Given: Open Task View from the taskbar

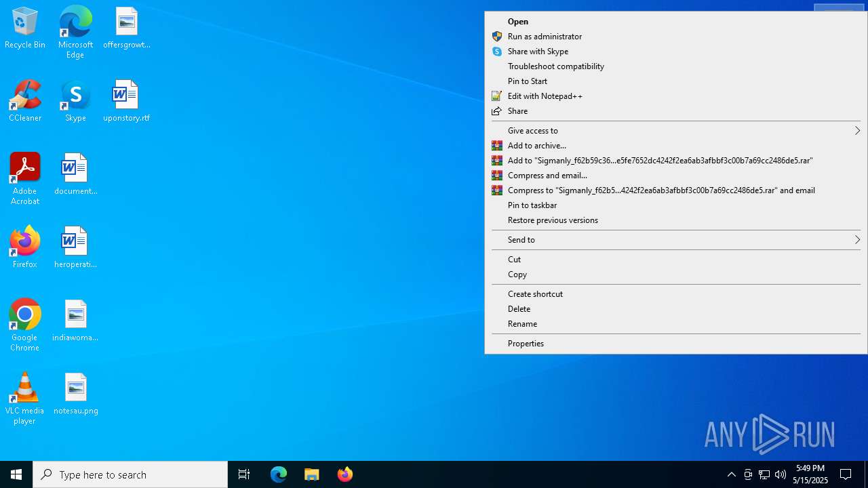Looking at the screenshot, I should pyautogui.click(x=244, y=474).
